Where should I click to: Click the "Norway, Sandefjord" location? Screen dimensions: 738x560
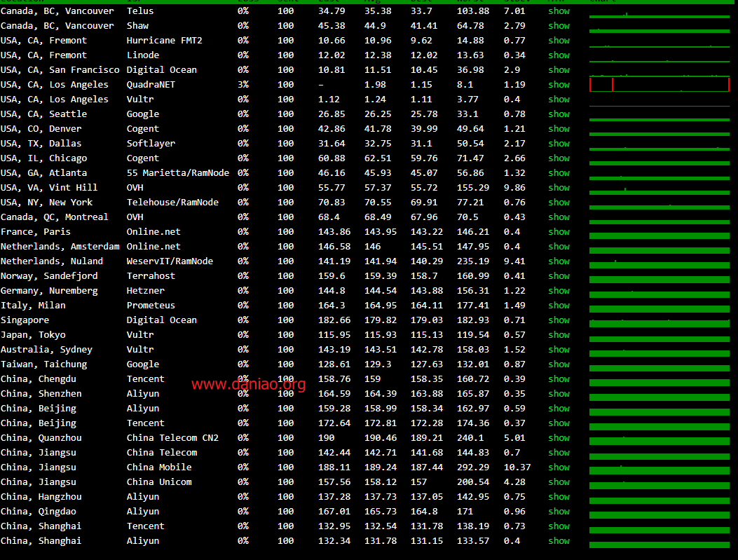pos(49,275)
